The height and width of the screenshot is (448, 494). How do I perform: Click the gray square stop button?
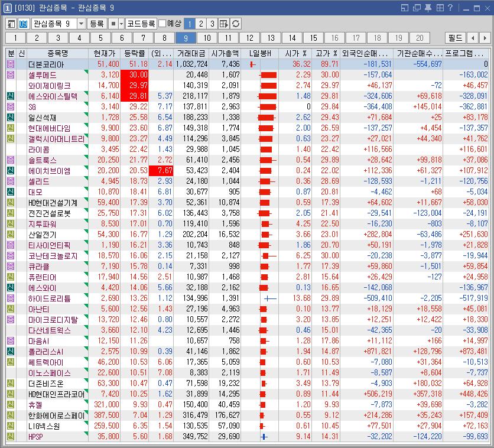(113, 24)
